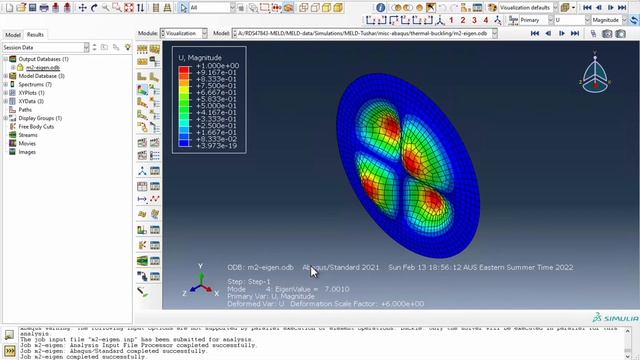Select Paths in the results tree
Screen dimensions: 640x360
pos(25,110)
